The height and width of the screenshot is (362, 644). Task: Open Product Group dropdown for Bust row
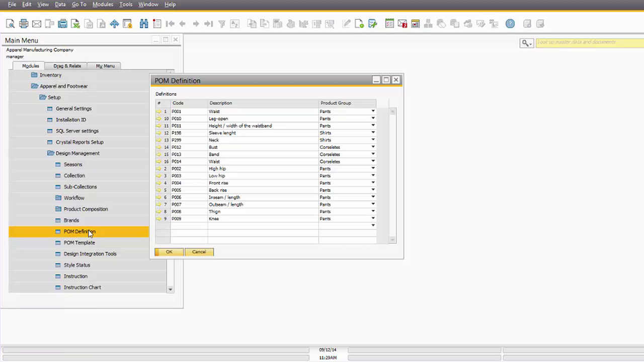[373, 147]
